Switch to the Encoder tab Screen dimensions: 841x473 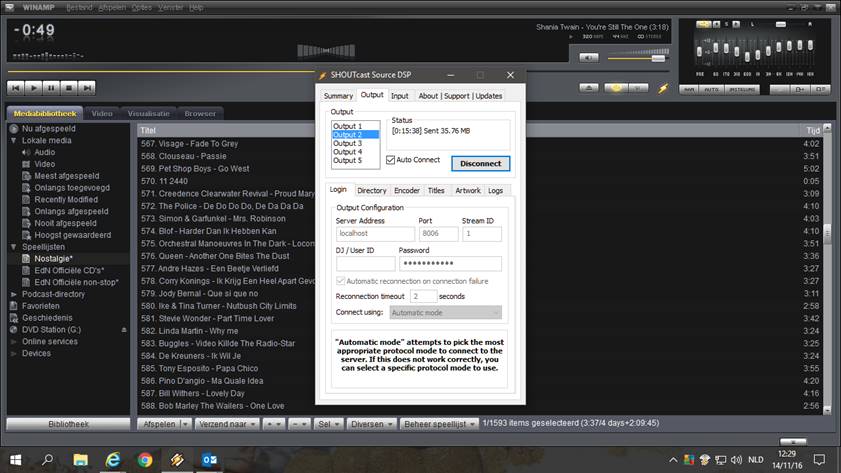407,190
